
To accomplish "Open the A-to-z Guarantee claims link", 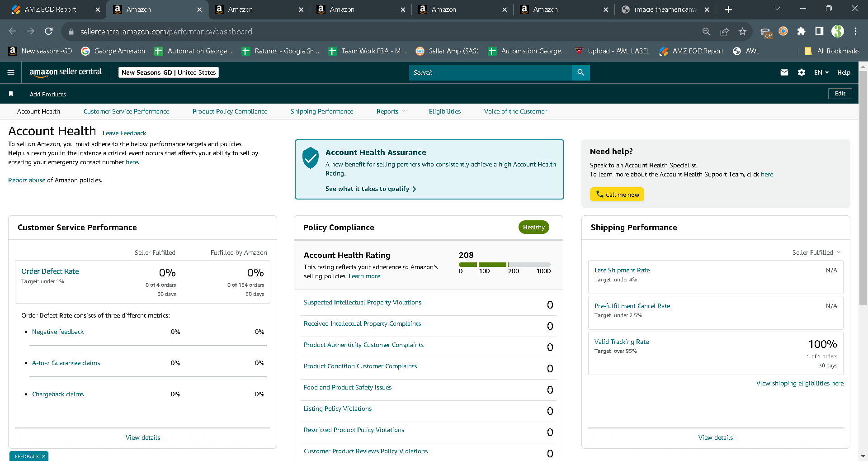I will [x=66, y=363].
